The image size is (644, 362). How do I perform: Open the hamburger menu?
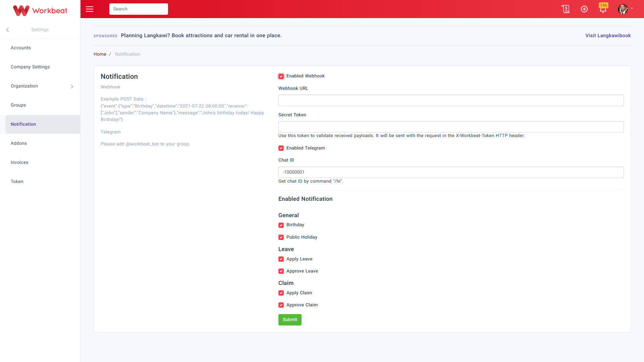coord(90,9)
